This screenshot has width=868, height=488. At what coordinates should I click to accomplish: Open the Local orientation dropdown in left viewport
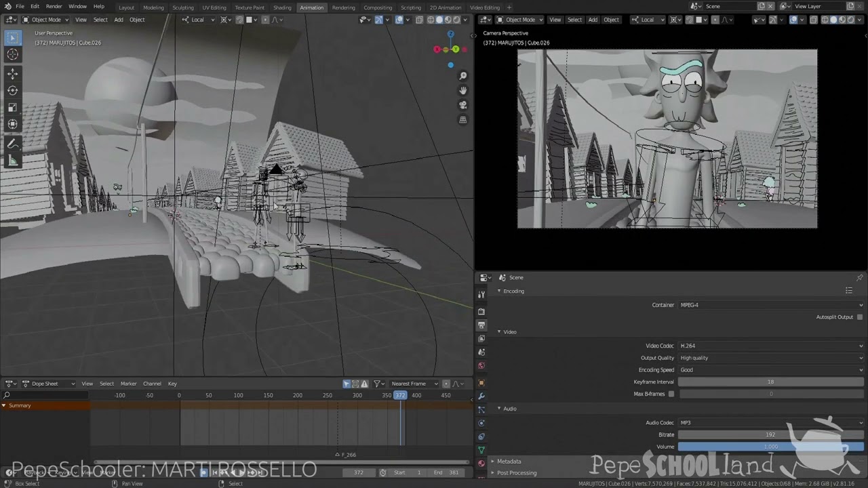point(199,20)
